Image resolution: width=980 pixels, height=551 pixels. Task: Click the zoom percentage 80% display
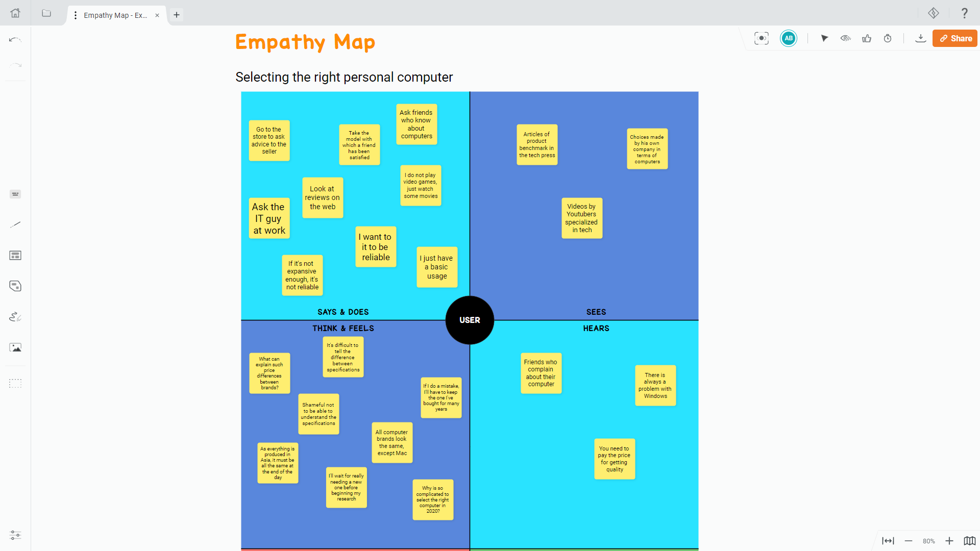tap(929, 540)
